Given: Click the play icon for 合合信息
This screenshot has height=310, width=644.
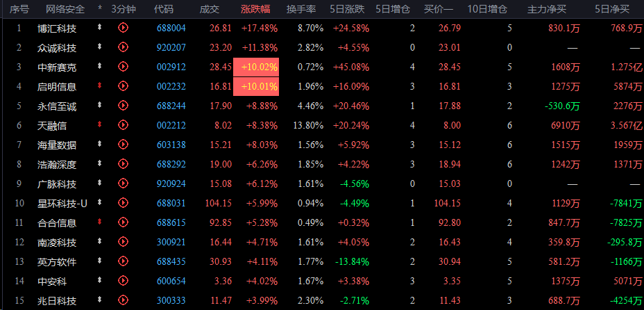Looking at the screenshot, I should pos(124,222).
